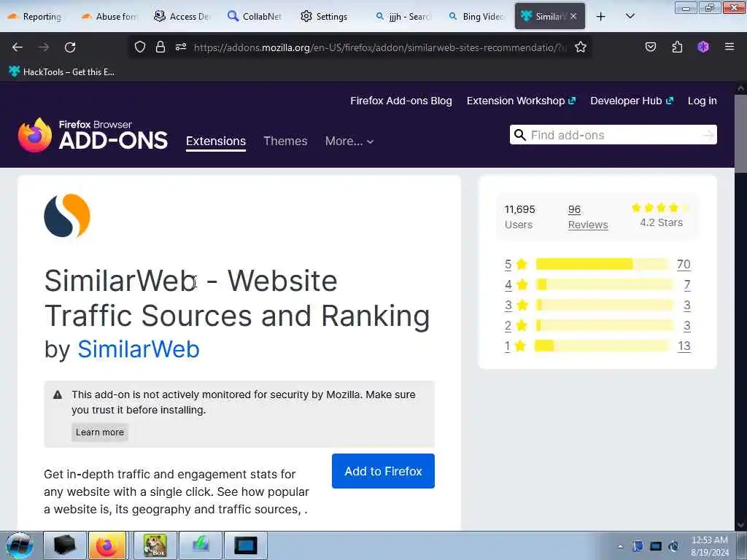Click Log in
This screenshot has height=560, width=747.
tap(703, 101)
